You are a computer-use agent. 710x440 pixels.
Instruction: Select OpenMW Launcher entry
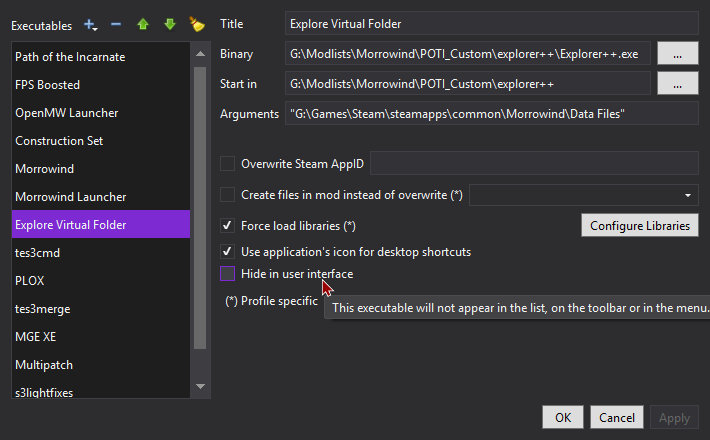tap(101, 113)
